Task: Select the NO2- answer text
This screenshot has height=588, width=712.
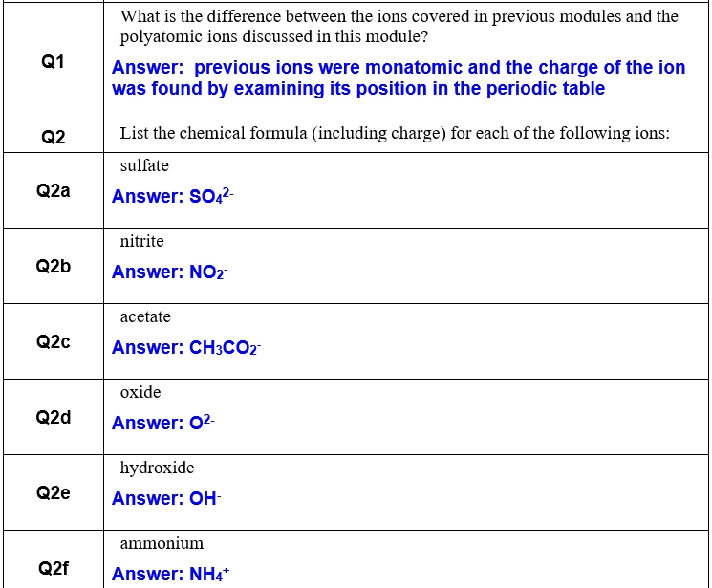Action: (x=170, y=272)
